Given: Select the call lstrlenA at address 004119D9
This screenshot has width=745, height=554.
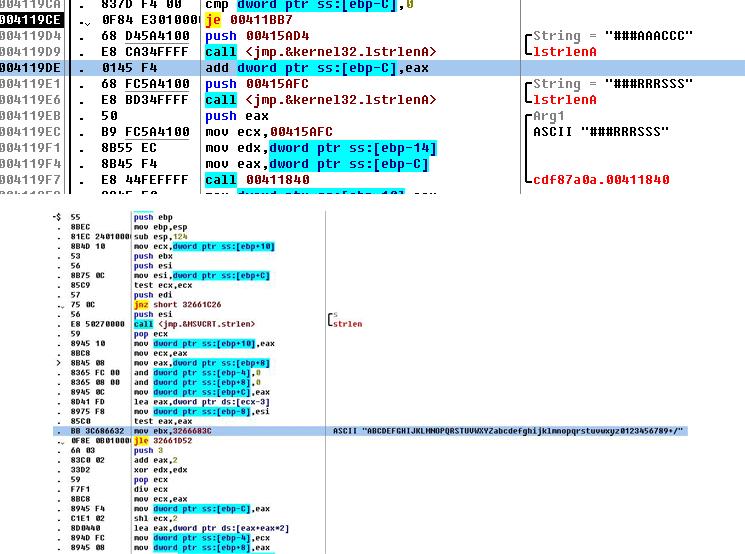Looking at the screenshot, I should tap(320, 52).
